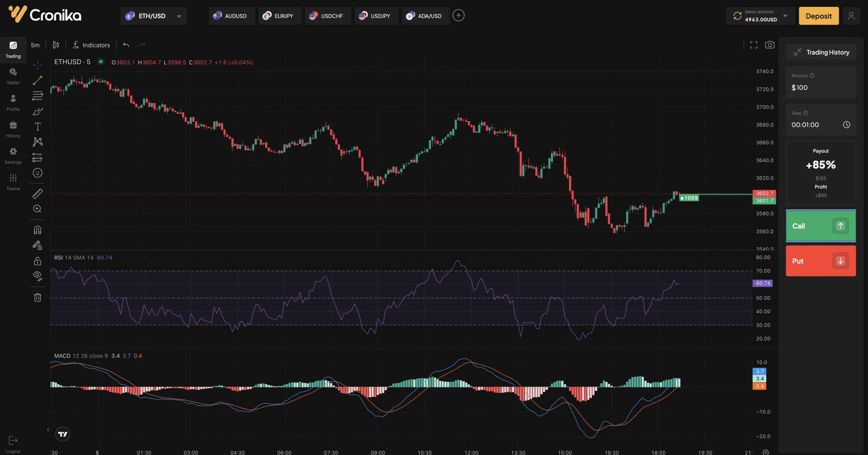
Task: Click the $100 amount field
Action: click(x=821, y=83)
